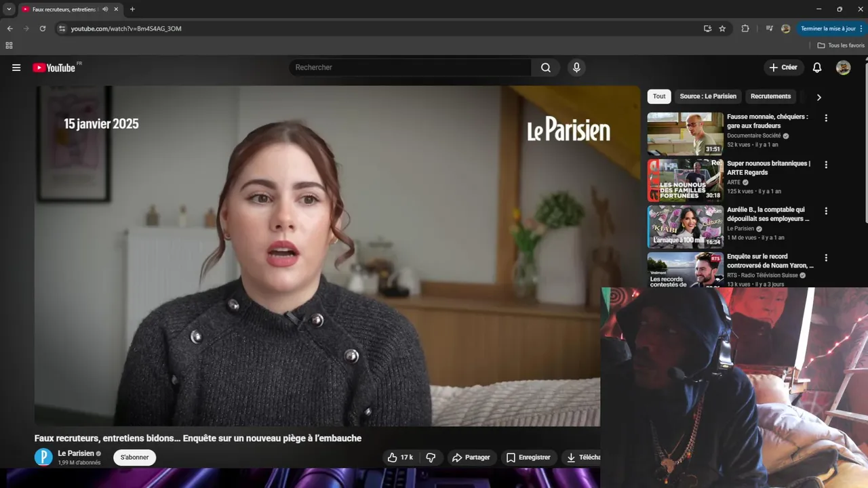Switch to the Faux recruteurs browser tab

pyautogui.click(x=64, y=9)
